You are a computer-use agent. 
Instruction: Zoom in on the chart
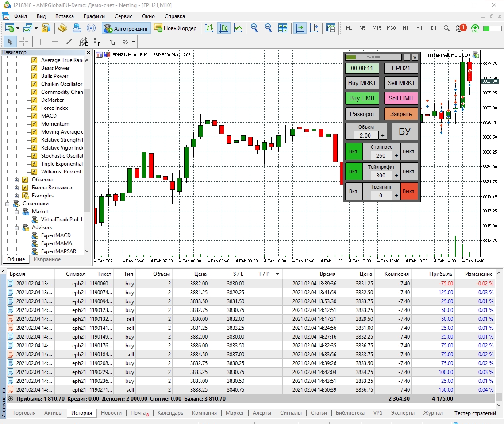tap(254, 28)
